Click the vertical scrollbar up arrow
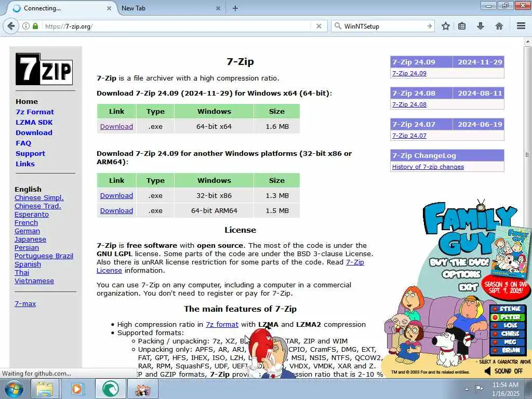 coord(528,42)
